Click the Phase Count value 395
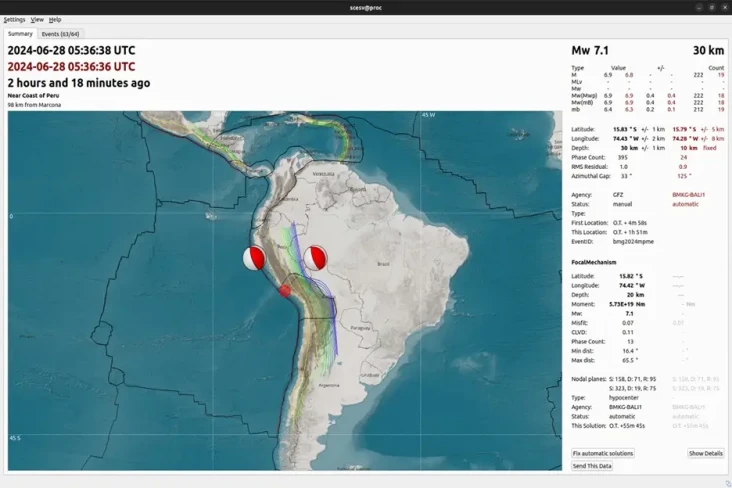Viewport: 732px width, 488px height. click(x=623, y=157)
